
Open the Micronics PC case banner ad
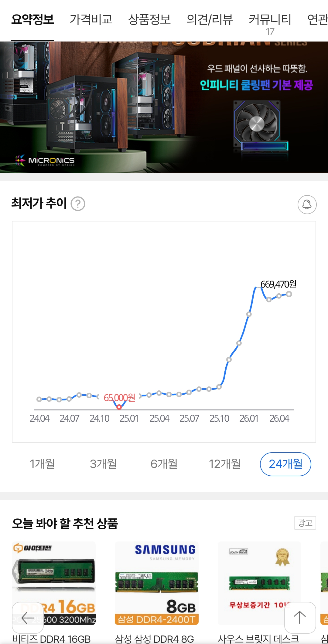tap(164, 107)
